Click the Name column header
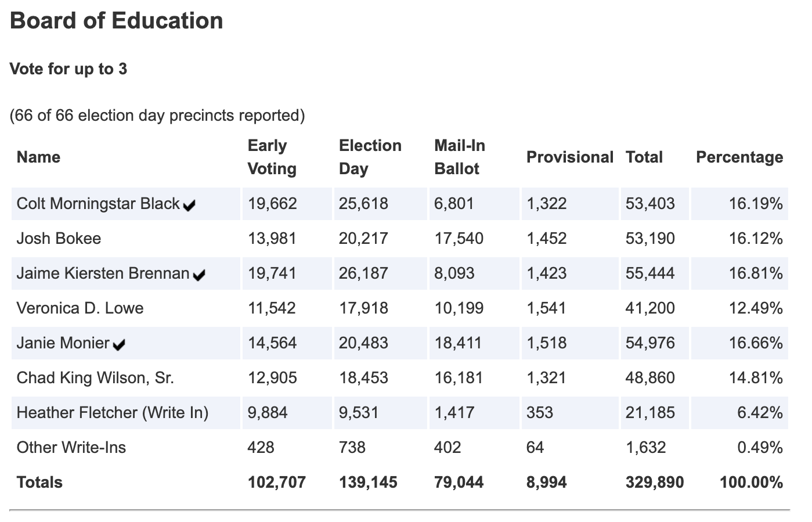Viewport: 812px width, 522px height. [38, 157]
